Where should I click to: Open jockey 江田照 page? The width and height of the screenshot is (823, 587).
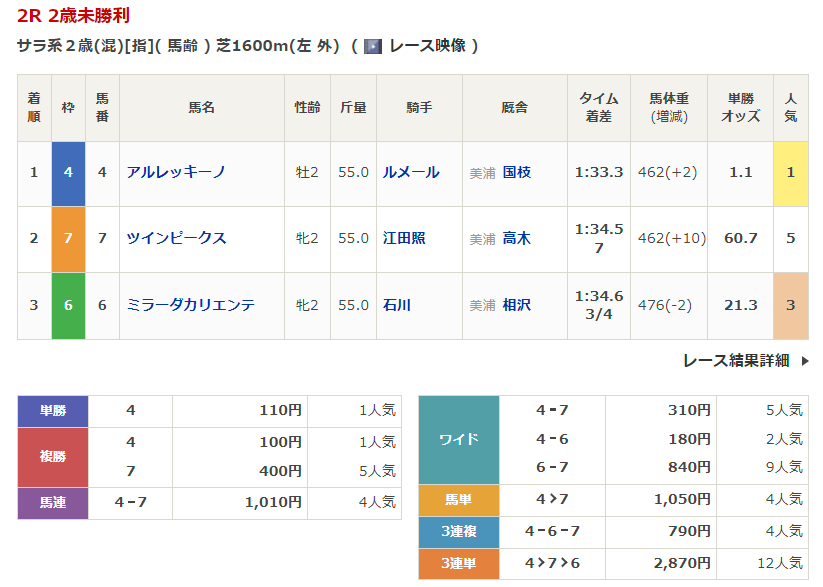tap(404, 238)
